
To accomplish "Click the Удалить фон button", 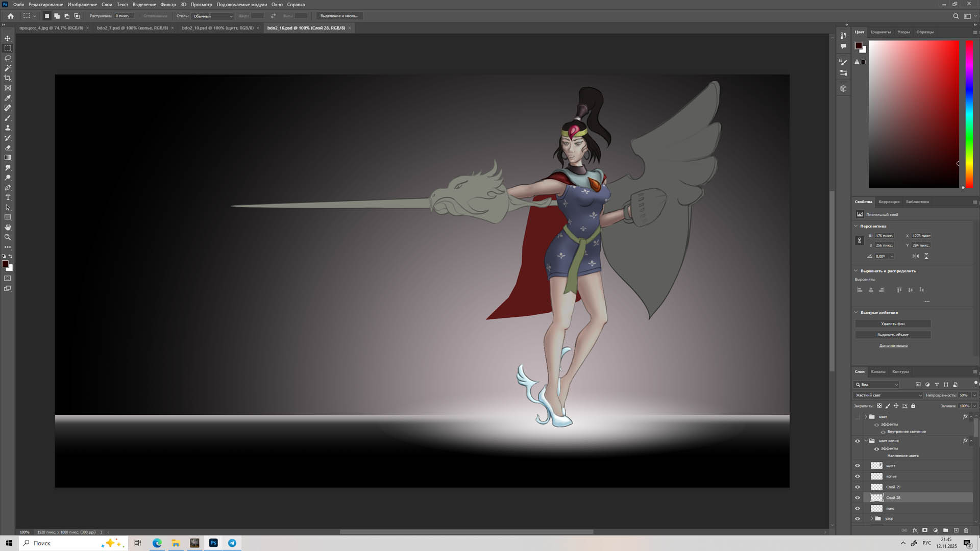I will pyautogui.click(x=893, y=324).
